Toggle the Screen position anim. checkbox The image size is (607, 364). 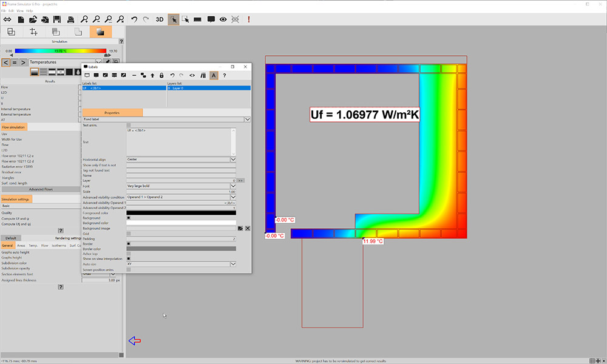tap(129, 269)
